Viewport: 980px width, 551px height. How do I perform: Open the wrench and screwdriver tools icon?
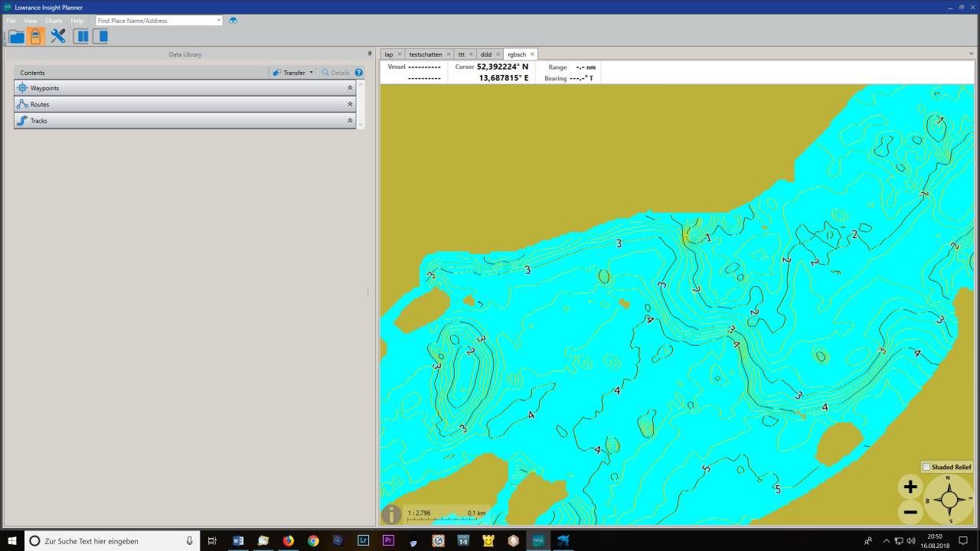tap(58, 37)
